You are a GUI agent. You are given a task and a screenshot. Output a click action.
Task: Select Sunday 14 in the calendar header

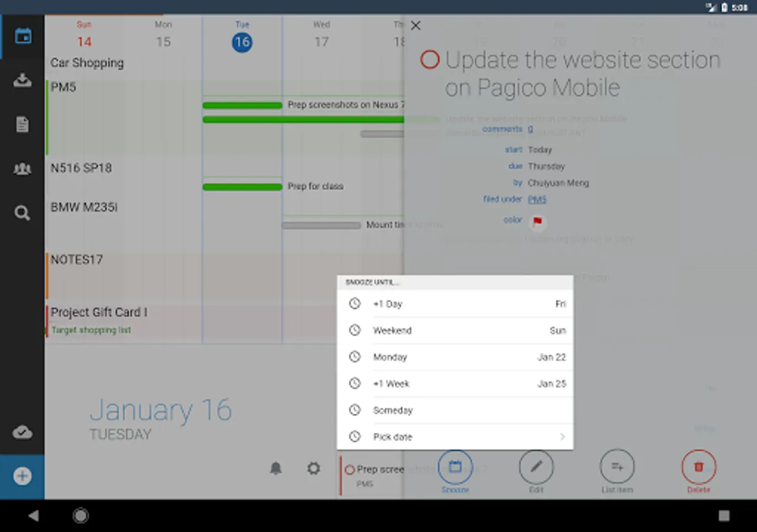[84, 35]
